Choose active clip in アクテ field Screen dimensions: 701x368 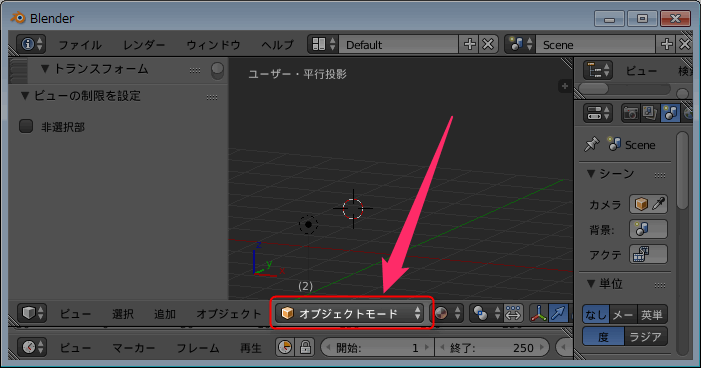coord(648,254)
